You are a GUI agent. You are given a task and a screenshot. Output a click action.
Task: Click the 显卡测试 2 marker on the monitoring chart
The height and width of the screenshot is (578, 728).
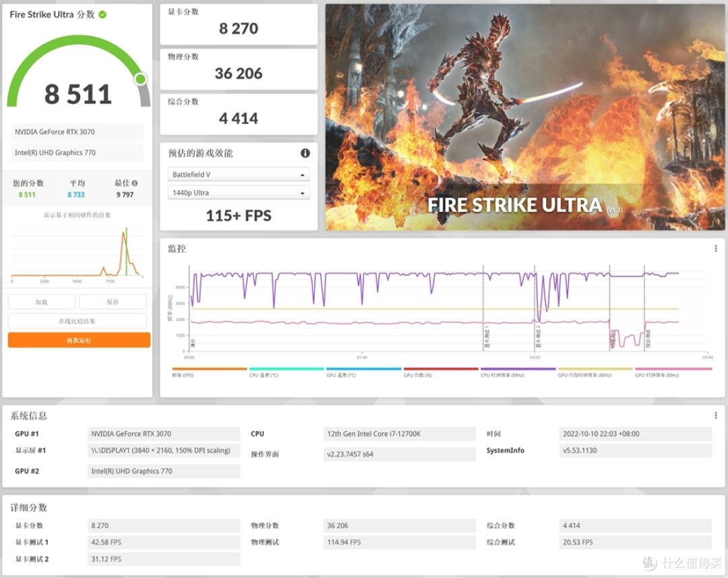(538, 337)
